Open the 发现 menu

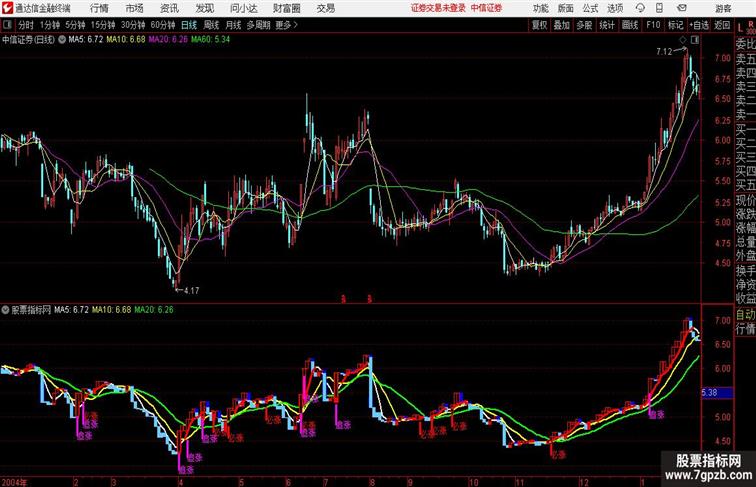[x=204, y=8]
